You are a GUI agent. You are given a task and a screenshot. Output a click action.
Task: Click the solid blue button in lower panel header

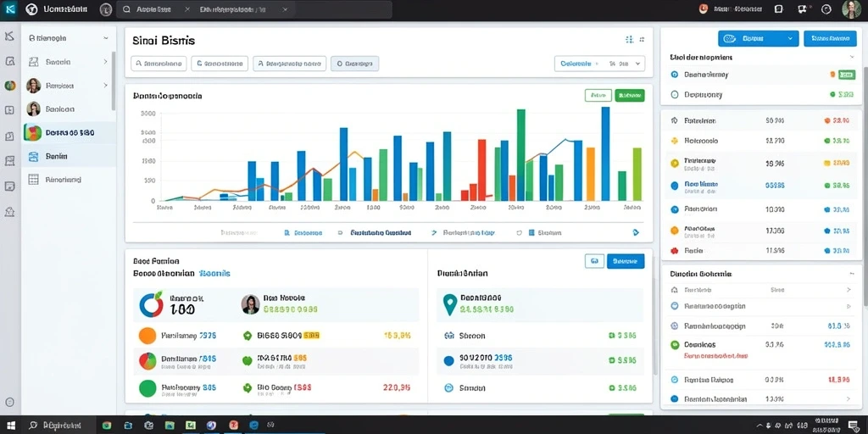pyautogui.click(x=626, y=261)
